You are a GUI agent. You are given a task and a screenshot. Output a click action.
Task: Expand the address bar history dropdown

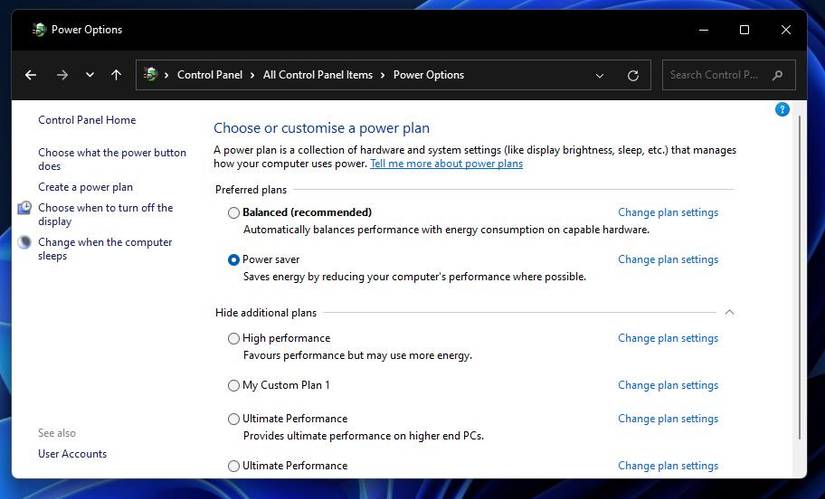[x=600, y=75]
